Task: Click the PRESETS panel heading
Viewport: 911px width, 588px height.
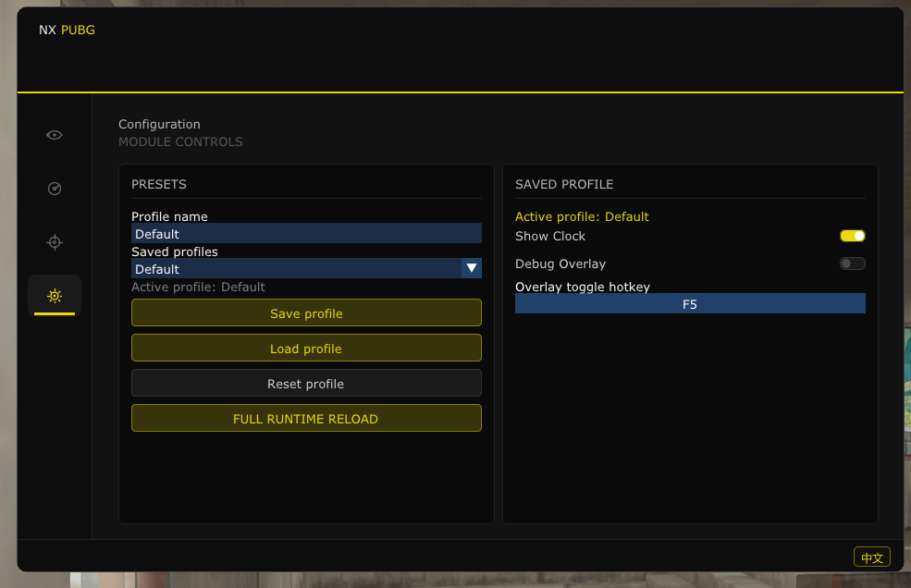Action: (x=158, y=184)
